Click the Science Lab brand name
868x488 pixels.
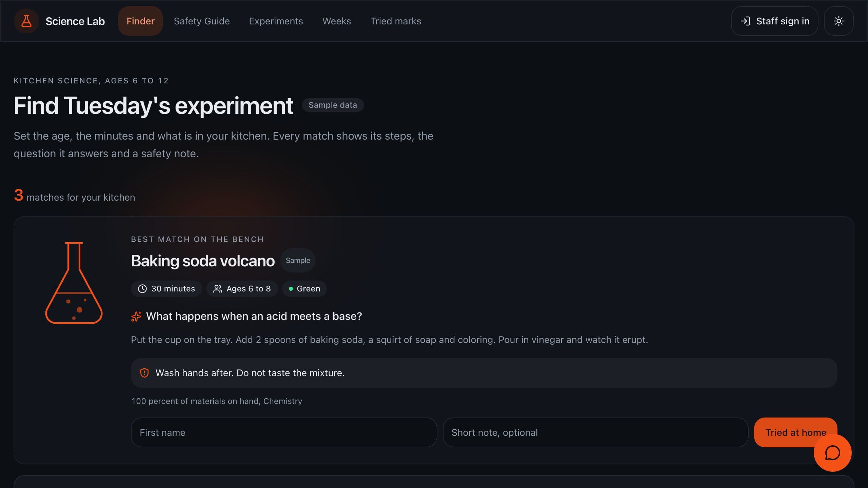pyautogui.click(x=75, y=21)
